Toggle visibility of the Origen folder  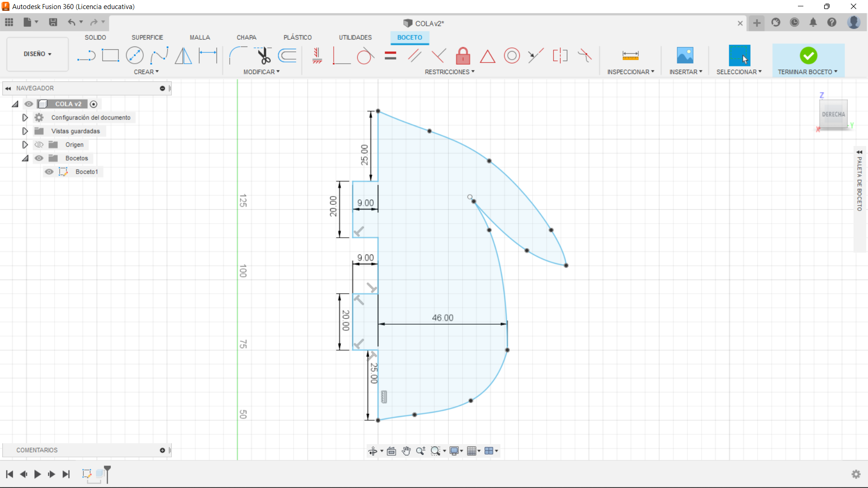(39, 145)
